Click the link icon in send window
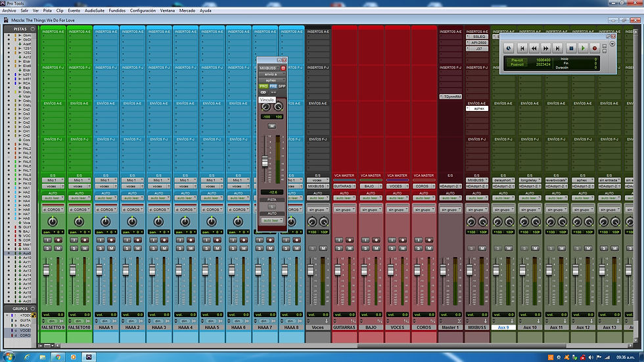The height and width of the screenshot is (362, 644). click(264, 93)
